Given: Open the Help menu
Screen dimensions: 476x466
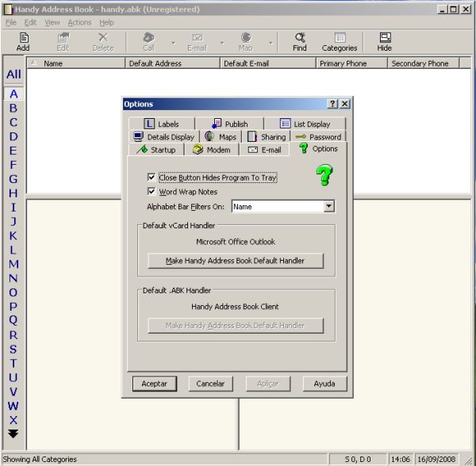Looking at the screenshot, I should click(x=106, y=22).
